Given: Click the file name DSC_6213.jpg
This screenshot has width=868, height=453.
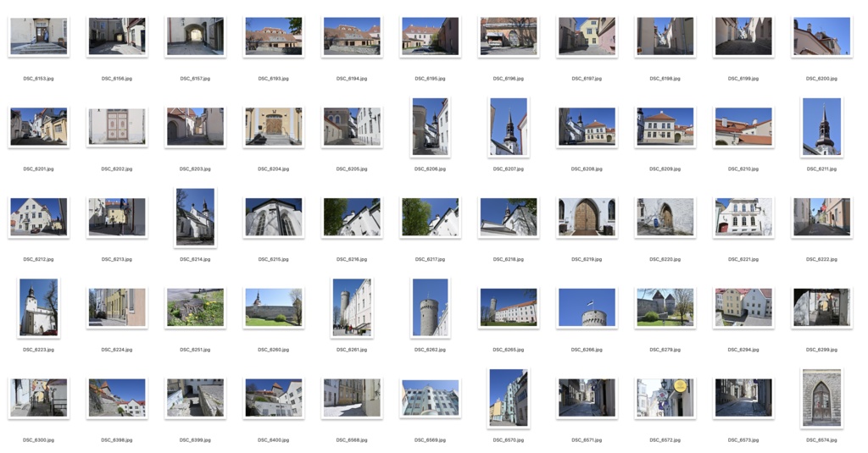Looking at the screenshot, I should (x=117, y=259).
